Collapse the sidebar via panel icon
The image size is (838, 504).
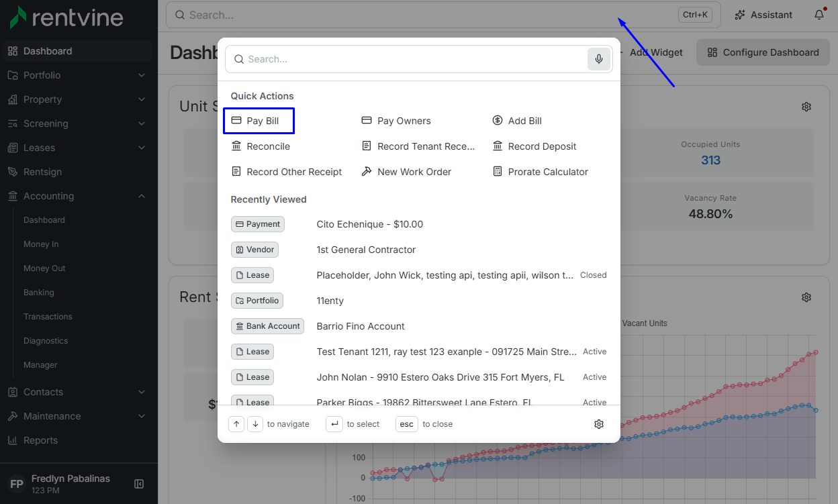139,484
